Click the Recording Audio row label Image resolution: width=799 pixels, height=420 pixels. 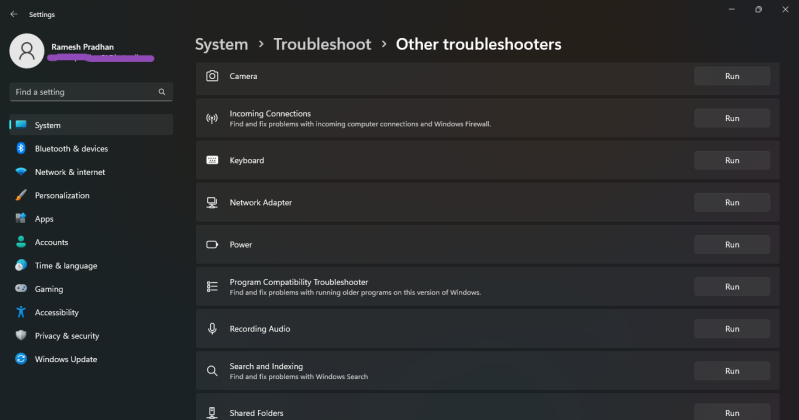(x=260, y=329)
